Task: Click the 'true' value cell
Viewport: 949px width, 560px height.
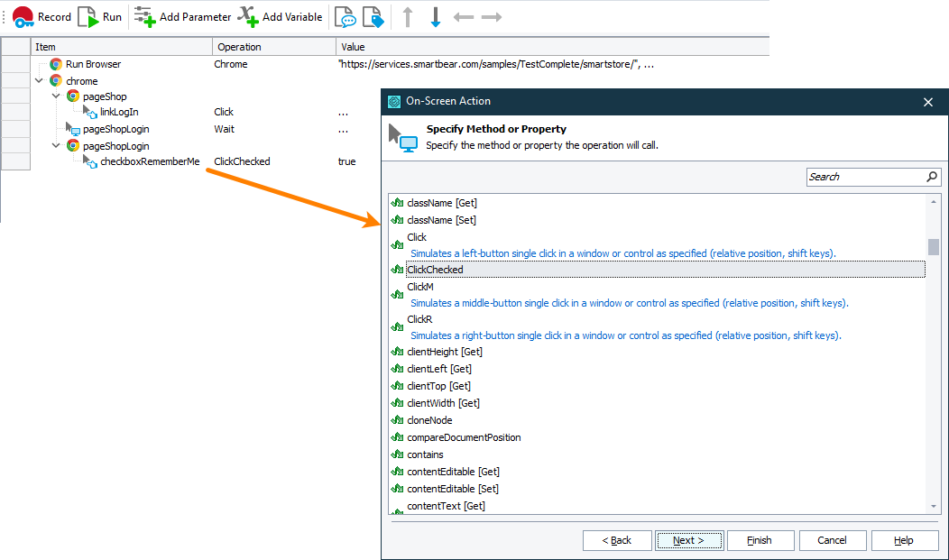Action: [346, 161]
